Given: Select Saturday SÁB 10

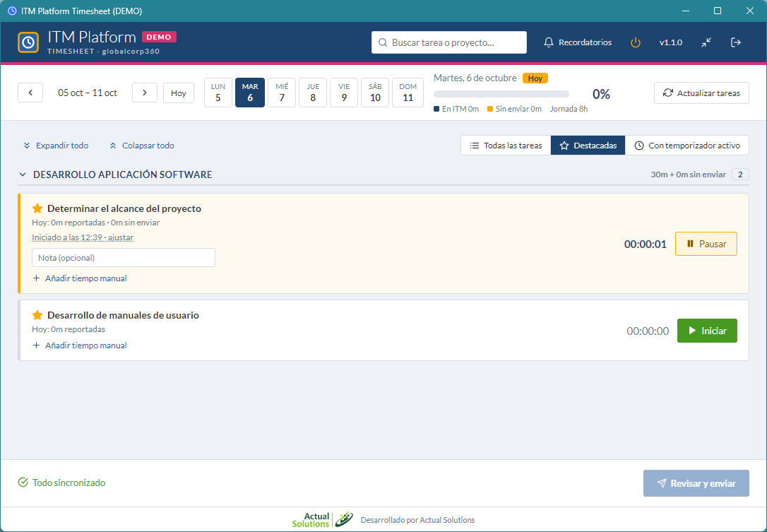Looking at the screenshot, I should click(375, 93).
